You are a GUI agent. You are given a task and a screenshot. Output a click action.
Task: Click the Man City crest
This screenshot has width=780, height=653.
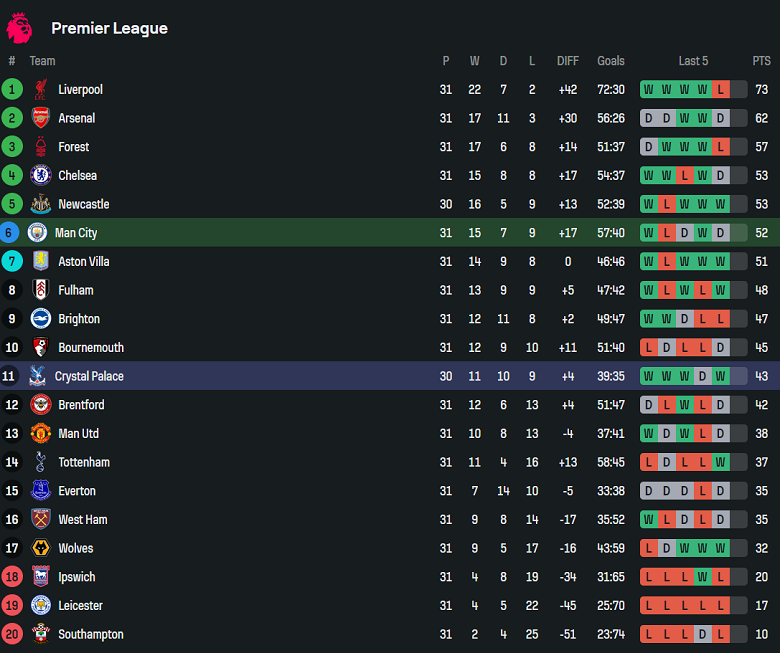tap(37, 233)
